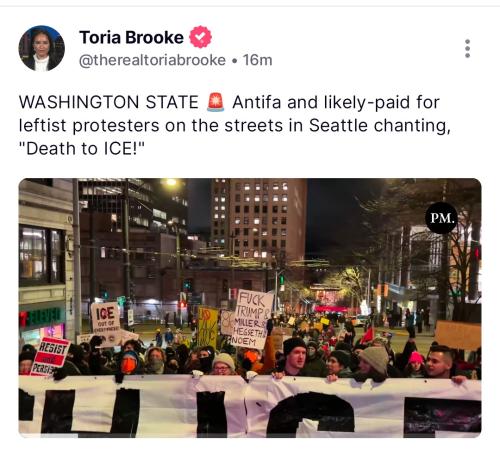Click the ICE protest sign in the video
Screen dimensions: 500x458
[105, 319]
